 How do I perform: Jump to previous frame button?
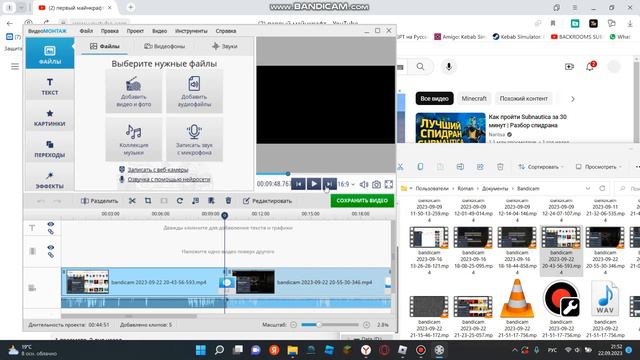coord(298,184)
